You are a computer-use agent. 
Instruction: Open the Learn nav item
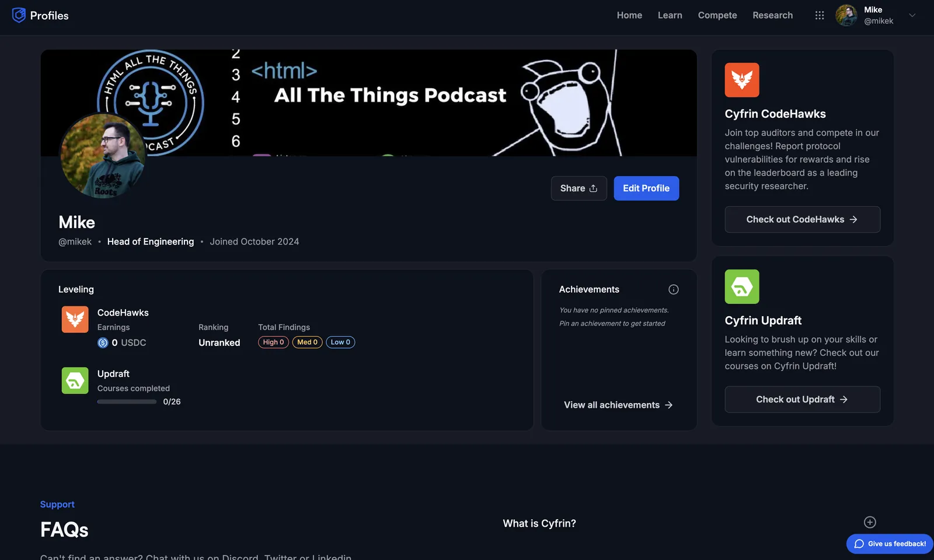(670, 15)
